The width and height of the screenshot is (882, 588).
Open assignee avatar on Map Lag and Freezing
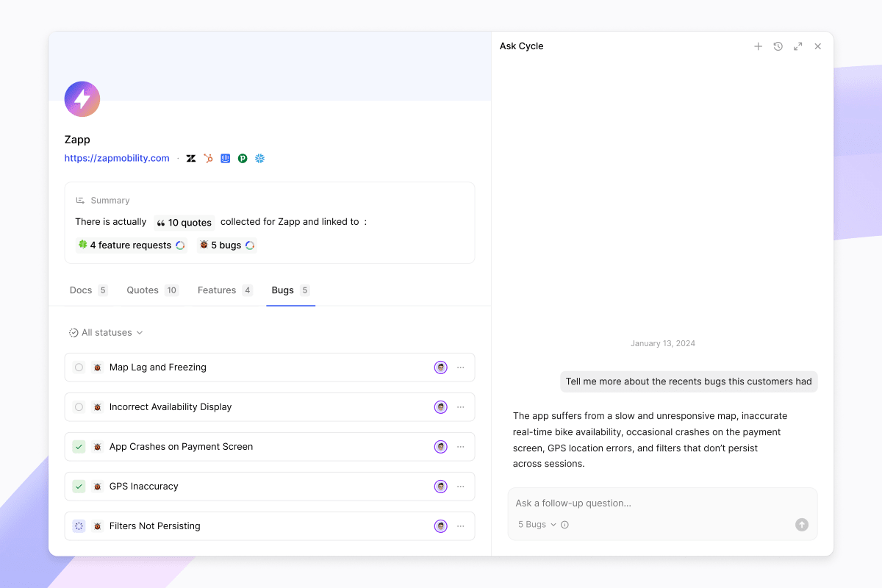pos(441,367)
